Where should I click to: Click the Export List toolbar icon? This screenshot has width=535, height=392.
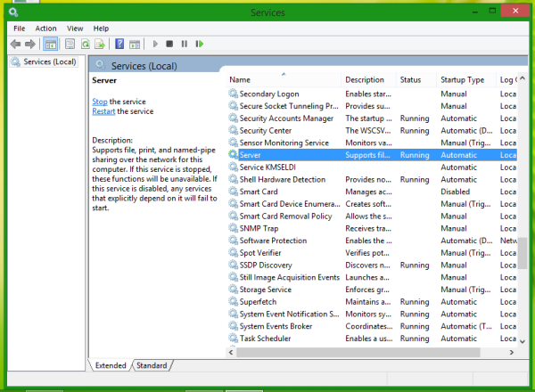coord(100,44)
